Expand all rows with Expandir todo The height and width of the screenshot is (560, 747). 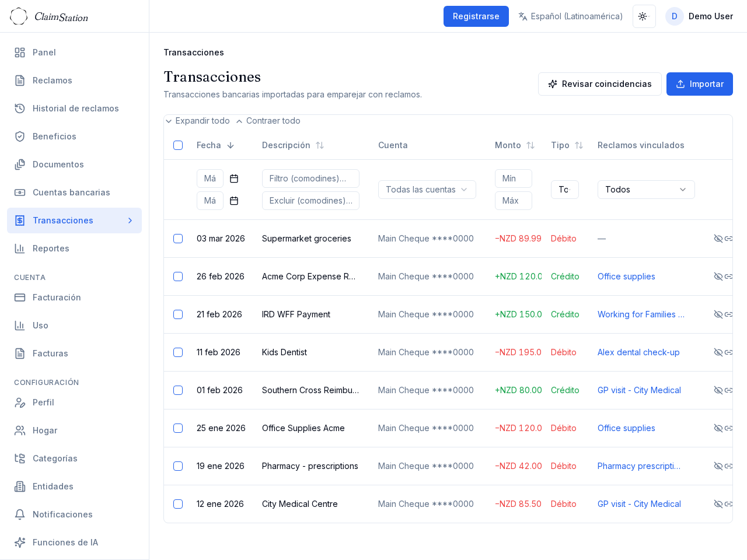coord(198,121)
